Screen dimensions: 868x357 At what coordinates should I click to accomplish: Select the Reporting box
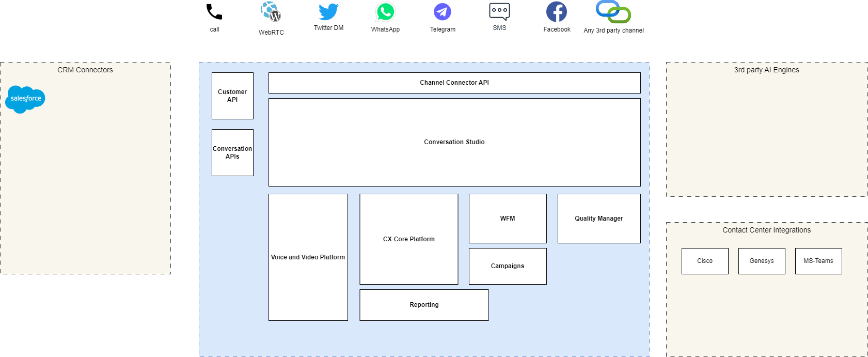click(424, 305)
